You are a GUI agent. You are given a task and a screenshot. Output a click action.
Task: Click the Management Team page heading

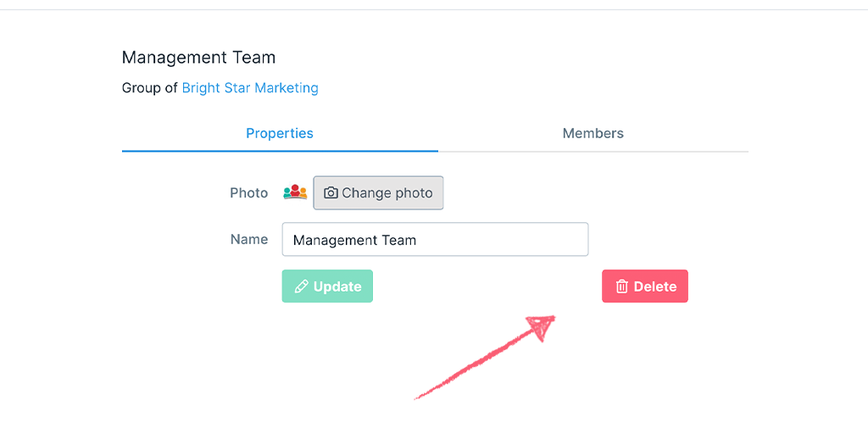click(x=198, y=57)
